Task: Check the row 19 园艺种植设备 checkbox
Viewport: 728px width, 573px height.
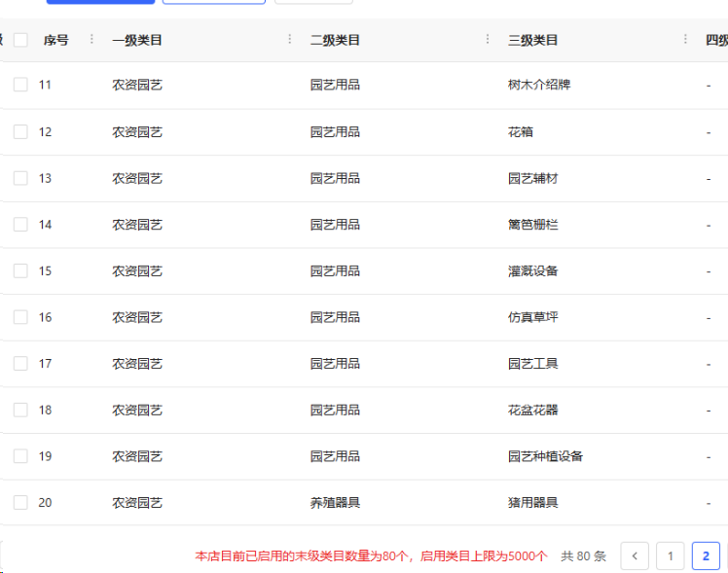Action: [20, 456]
